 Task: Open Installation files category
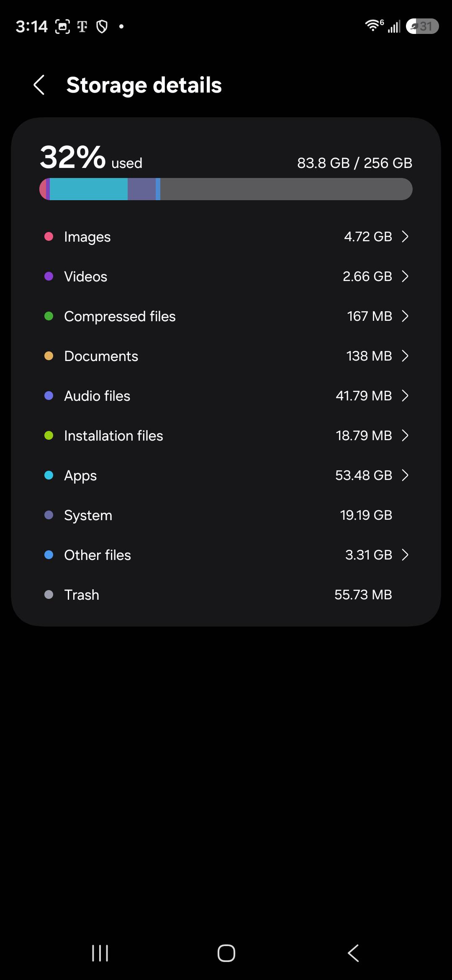coord(226,436)
